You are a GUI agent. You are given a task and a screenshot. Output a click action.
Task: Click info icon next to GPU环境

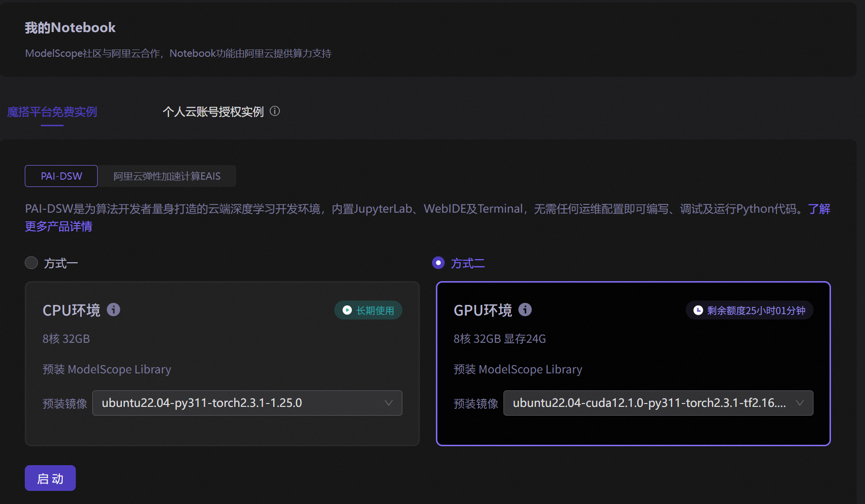[525, 310]
